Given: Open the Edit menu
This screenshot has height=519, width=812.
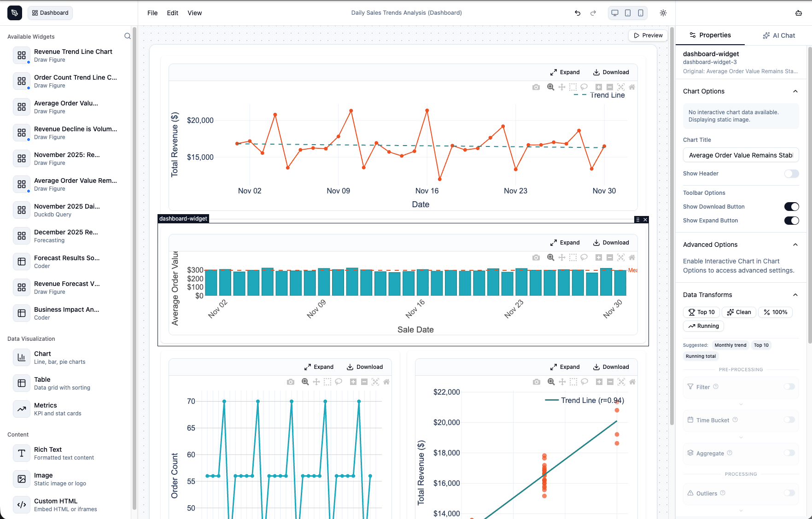Looking at the screenshot, I should pyautogui.click(x=172, y=13).
